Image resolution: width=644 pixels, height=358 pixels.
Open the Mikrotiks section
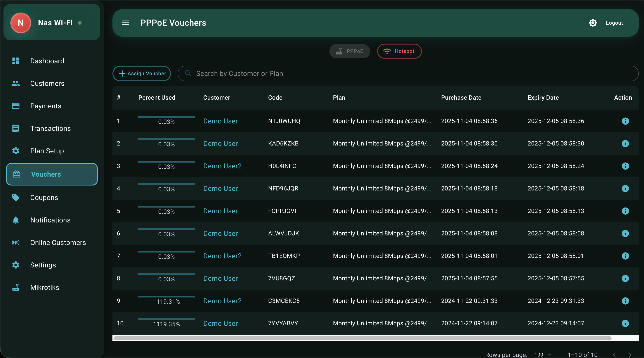[45, 287]
